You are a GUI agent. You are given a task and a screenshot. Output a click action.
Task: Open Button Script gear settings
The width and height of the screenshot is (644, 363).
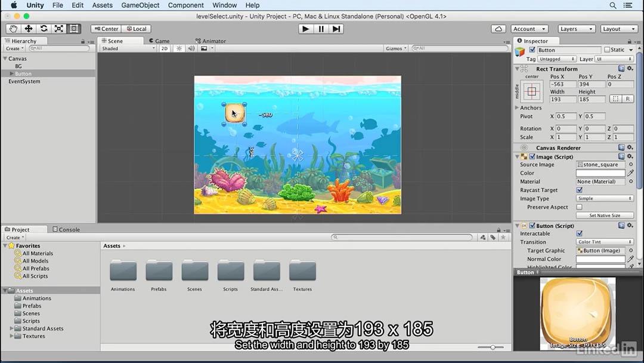630,226
